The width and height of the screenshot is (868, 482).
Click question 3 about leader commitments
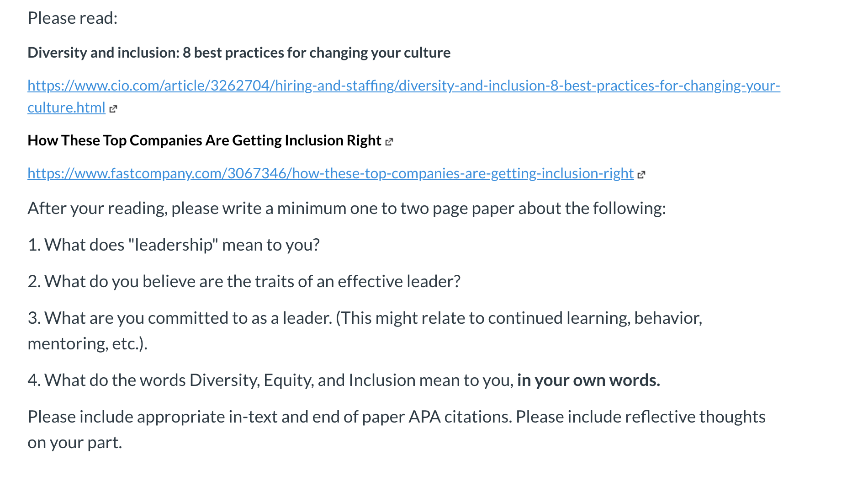coord(365,331)
